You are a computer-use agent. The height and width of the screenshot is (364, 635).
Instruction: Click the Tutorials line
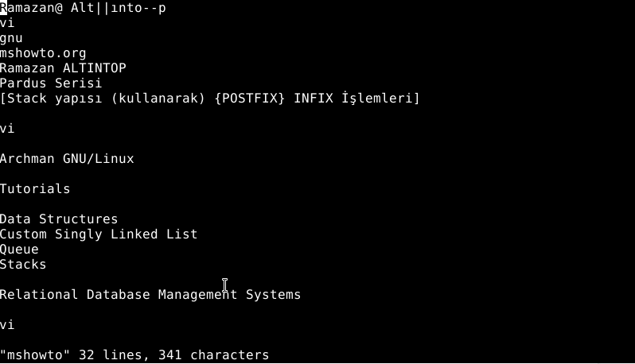(x=35, y=189)
